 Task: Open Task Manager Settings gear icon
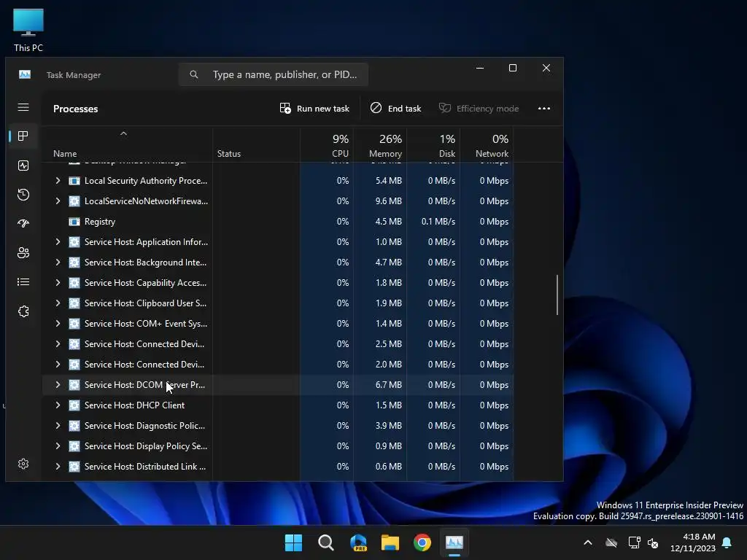point(23,464)
